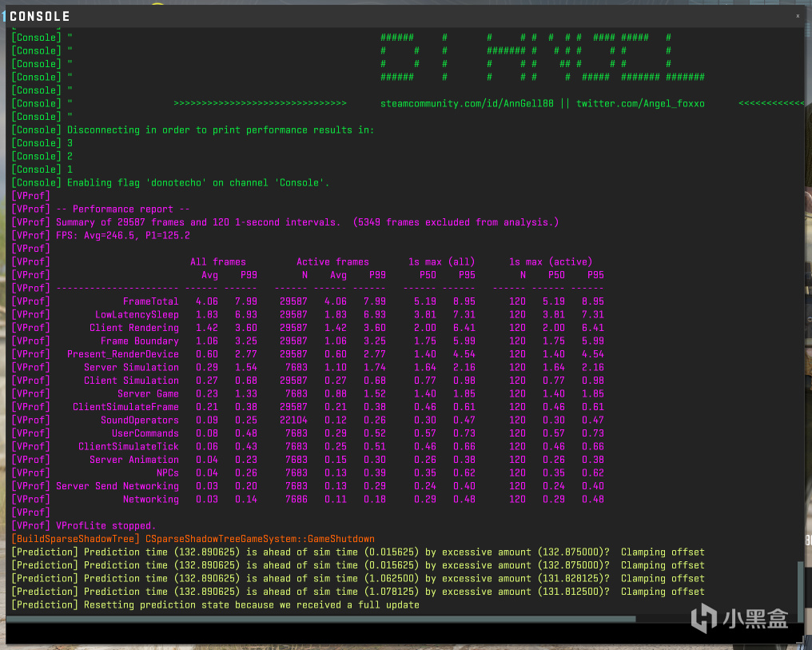The width and height of the screenshot is (812, 650).
Task: Click the Frame Boundary row label
Action: pos(140,341)
